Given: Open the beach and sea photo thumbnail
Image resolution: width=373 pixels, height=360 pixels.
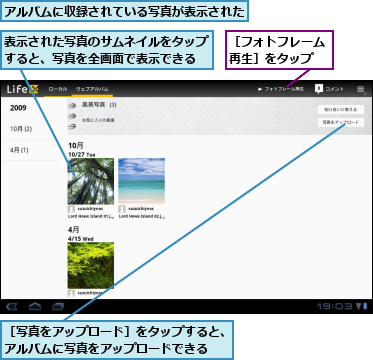Looking at the screenshot, I should [x=142, y=180].
